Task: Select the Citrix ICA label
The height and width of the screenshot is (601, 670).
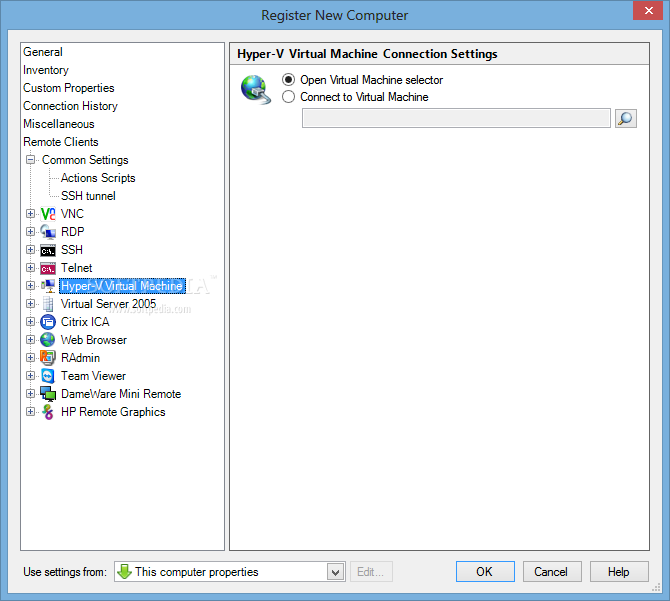Action: 85,322
